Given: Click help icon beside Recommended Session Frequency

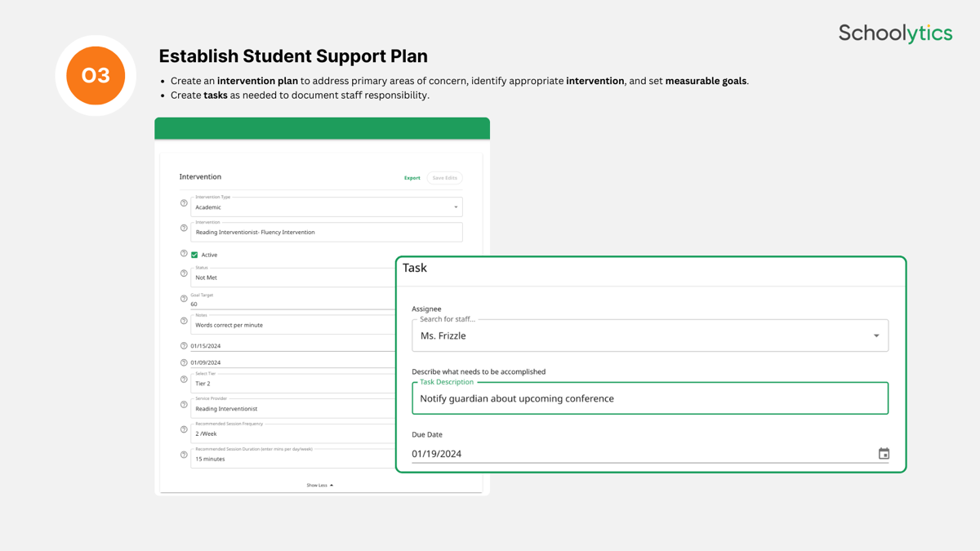Looking at the screenshot, I should [184, 429].
